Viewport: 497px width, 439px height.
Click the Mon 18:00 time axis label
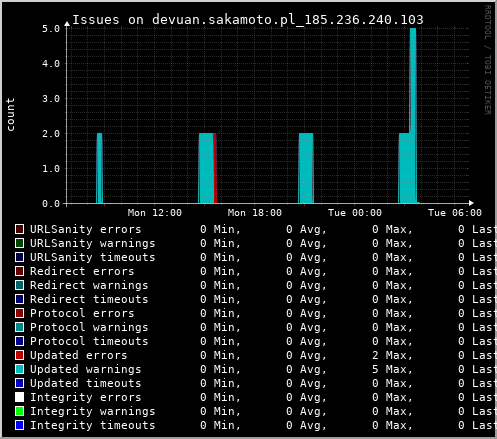[x=255, y=213]
